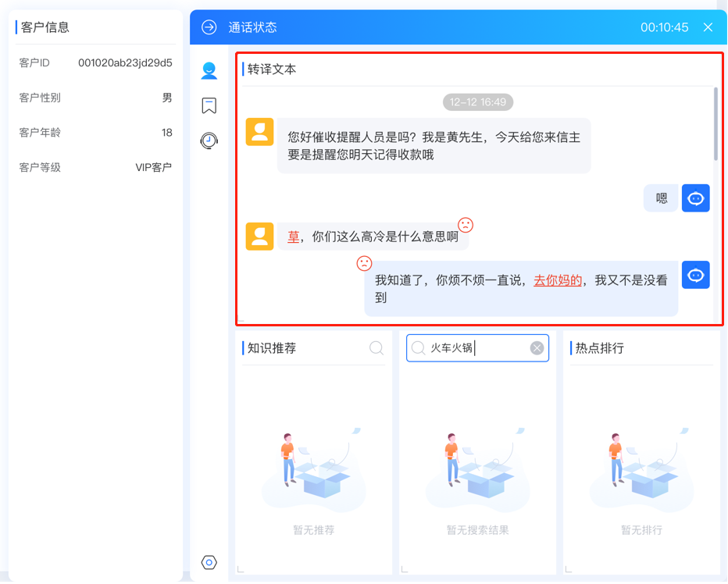Click the transcript panel scrollbar

(716, 124)
